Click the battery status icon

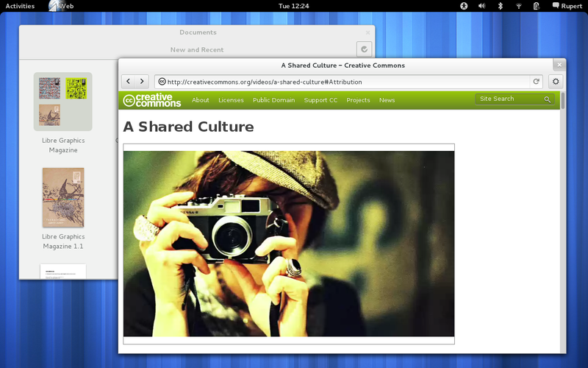[x=537, y=6]
